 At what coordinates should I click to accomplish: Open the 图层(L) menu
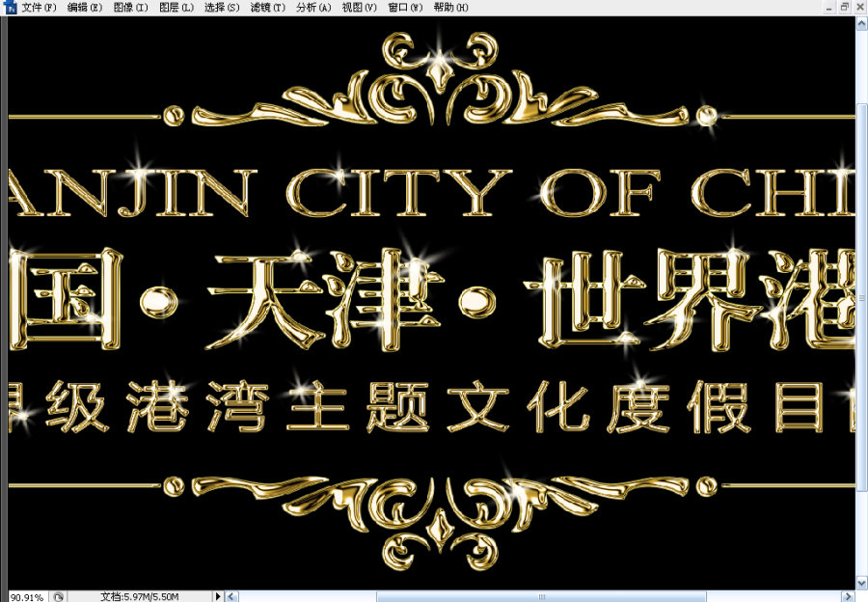176,7
